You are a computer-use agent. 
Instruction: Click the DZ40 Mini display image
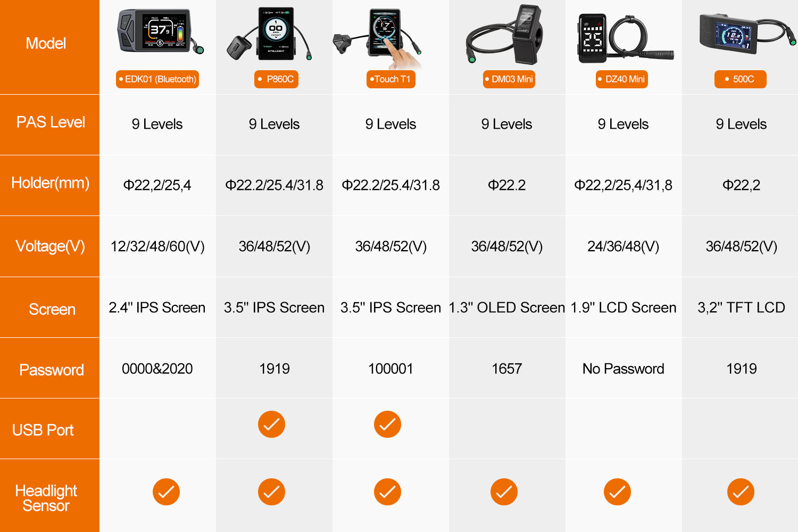(x=626, y=38)
